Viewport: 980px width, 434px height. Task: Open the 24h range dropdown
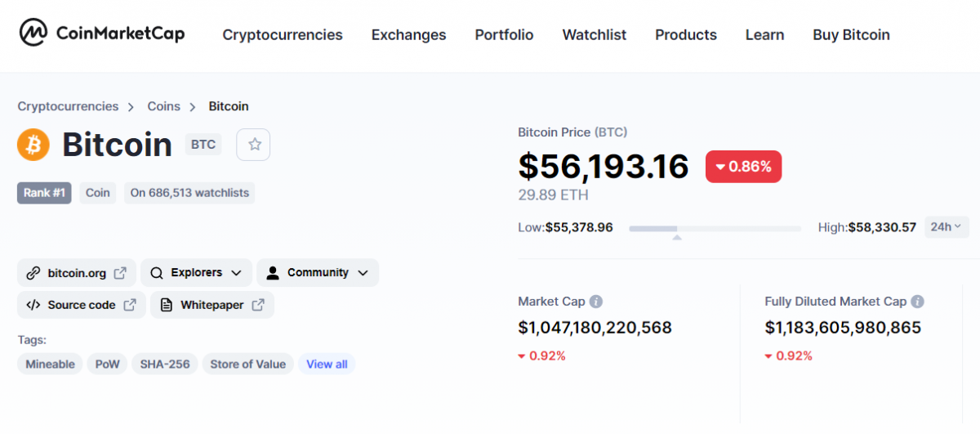click(947, 227)
